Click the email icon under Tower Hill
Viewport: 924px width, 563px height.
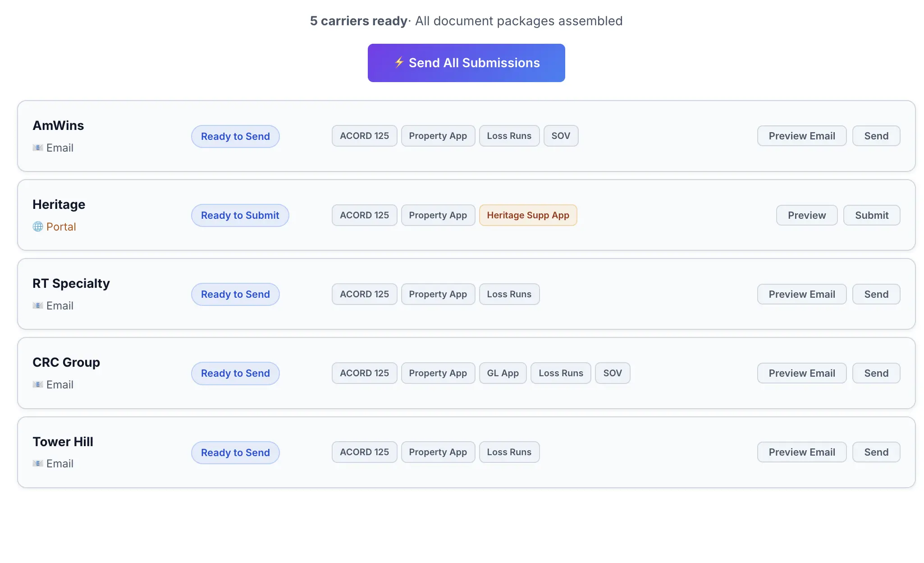[x=38, y=463]
